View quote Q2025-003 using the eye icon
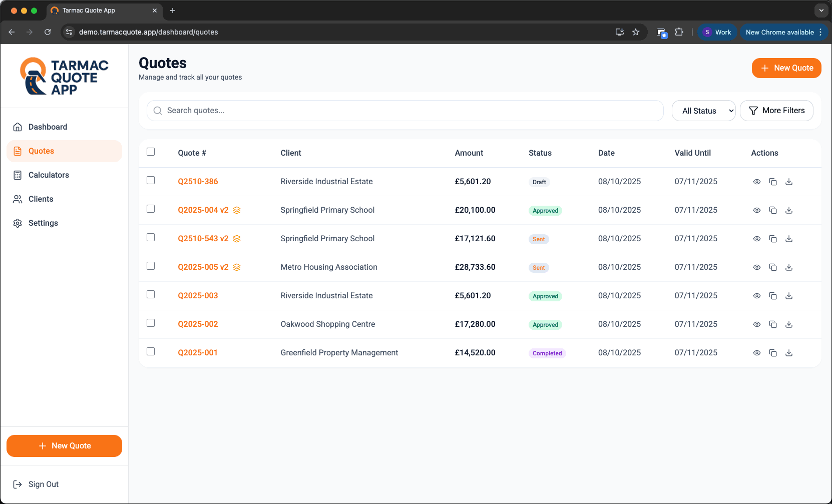Viewport: 832px width, 504px height. (756, 296)
